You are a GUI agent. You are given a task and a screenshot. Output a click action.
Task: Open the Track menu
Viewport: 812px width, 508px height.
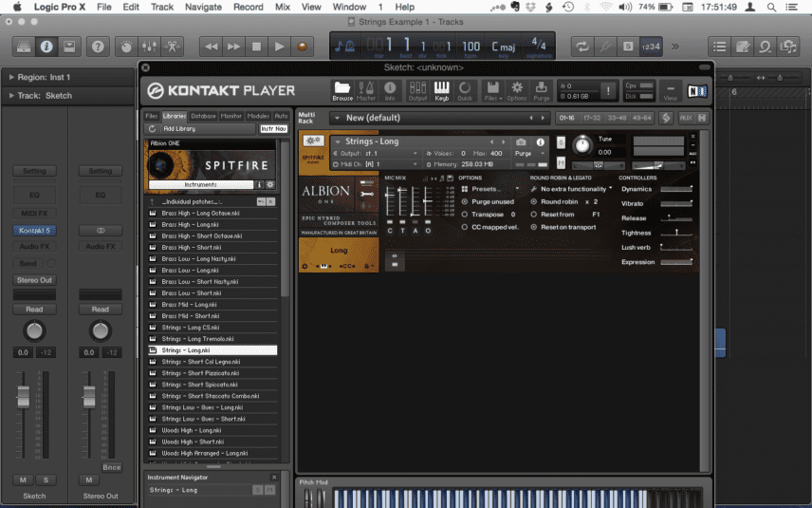[162, 7]
